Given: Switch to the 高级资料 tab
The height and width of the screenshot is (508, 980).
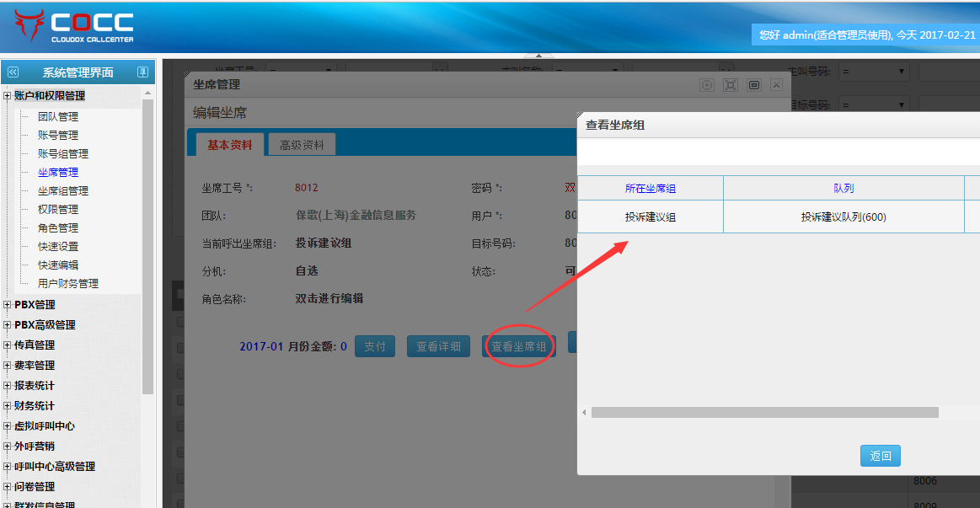Looking at the screenshot, I should point(302,145).
